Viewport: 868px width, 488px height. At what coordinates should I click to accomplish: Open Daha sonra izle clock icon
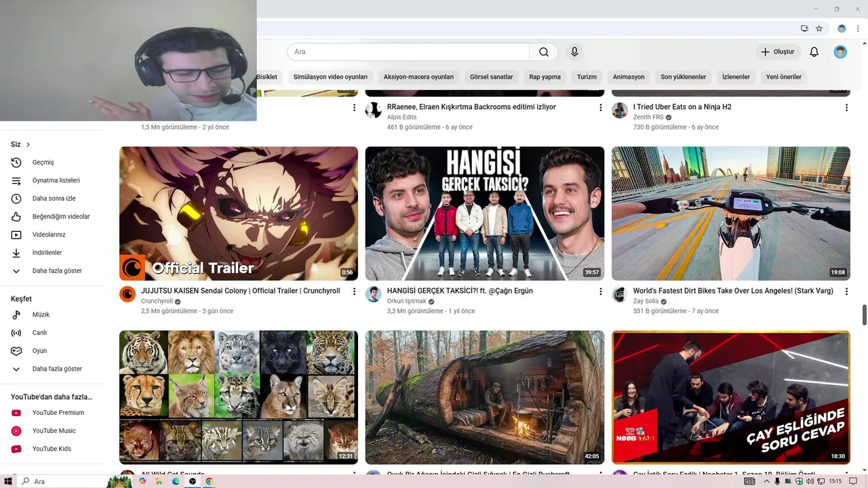point(16,199)
